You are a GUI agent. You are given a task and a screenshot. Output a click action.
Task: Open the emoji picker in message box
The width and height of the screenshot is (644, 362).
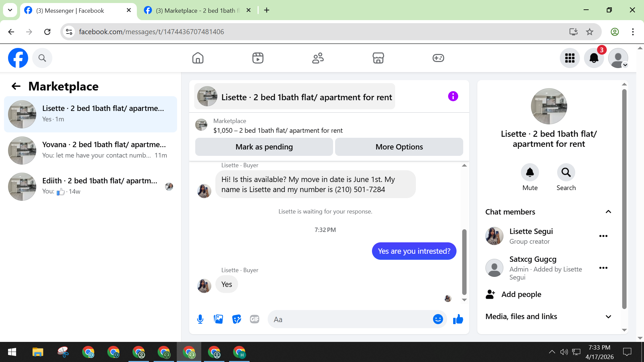click(x=438, y=319)
